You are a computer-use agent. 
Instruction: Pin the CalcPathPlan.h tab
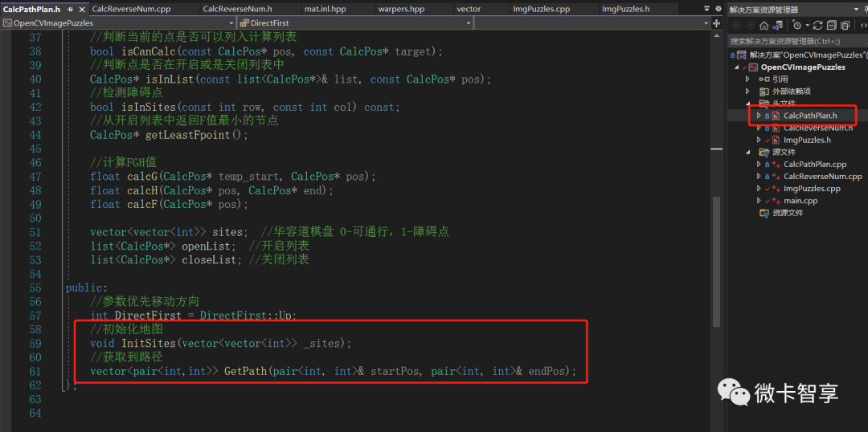[x=70, y=10]
